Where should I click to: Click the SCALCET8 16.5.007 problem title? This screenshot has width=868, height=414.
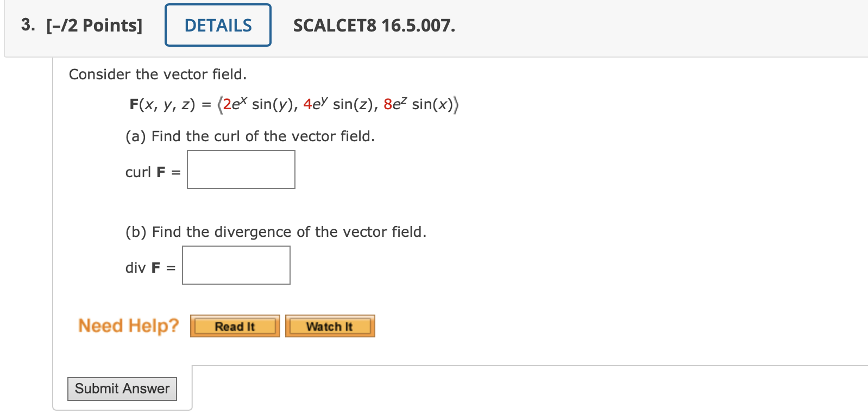(x=374, y=26)
